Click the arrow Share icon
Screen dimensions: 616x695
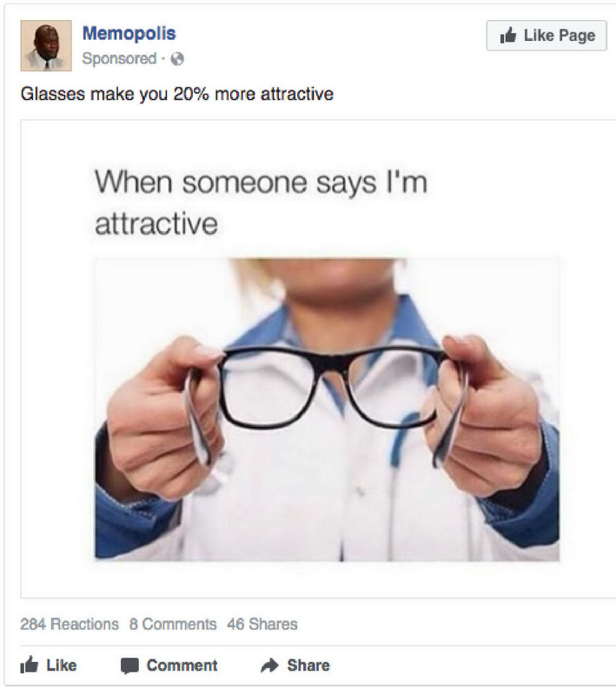click(x=269, y=665)
